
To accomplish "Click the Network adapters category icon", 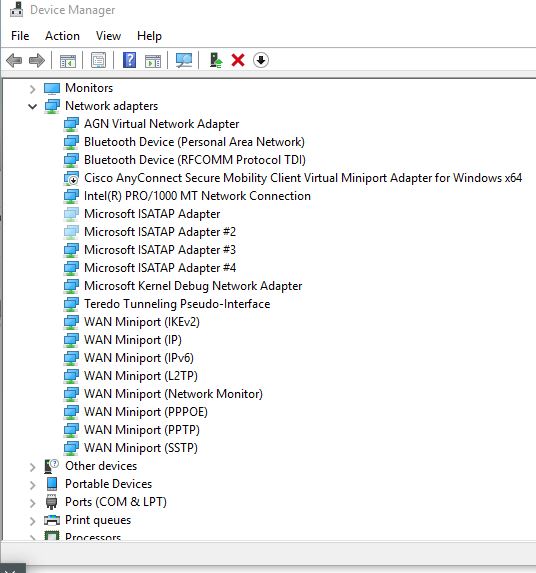I will tap(52, 106).
